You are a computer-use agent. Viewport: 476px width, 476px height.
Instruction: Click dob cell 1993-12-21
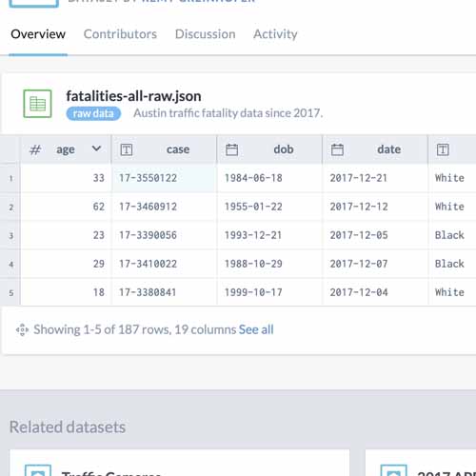click(x=269, y=235)
